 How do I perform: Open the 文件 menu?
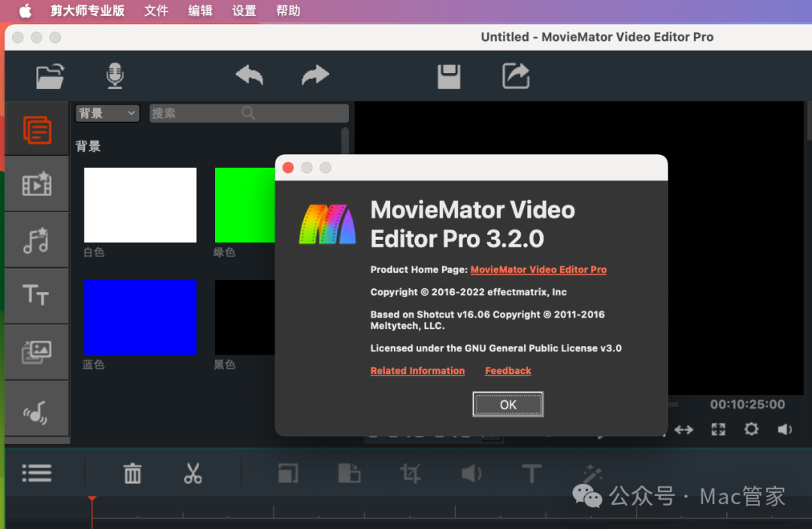tap(156, 11)
